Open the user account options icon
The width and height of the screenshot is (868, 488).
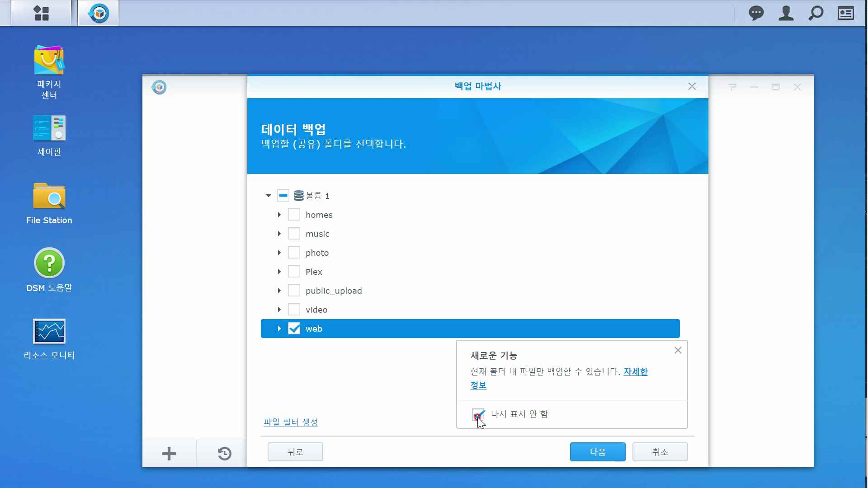coord(786,13)
